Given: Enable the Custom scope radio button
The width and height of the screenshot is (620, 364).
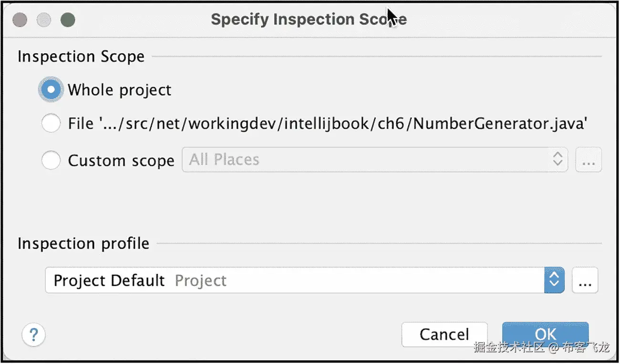Looking at the screenshot, I should tap(51, 161).
